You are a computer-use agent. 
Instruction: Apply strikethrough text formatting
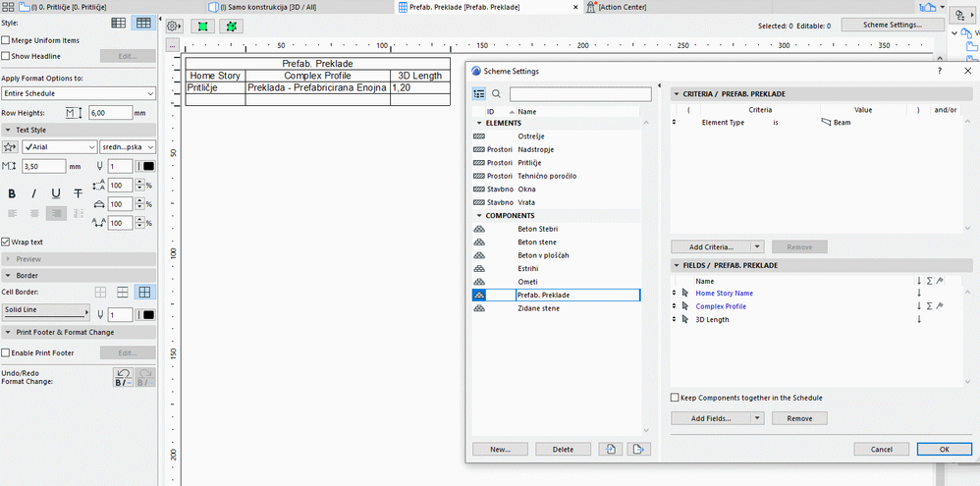click(x=78, y=193)
